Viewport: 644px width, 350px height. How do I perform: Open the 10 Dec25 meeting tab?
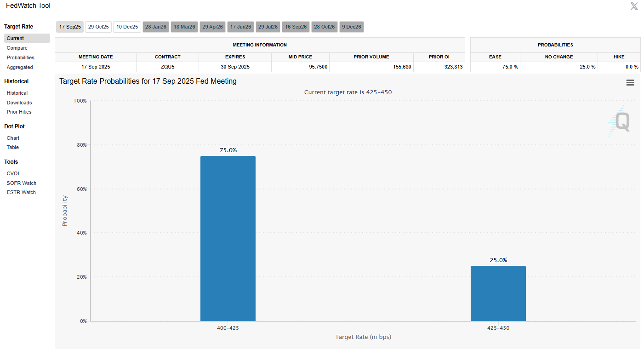127,27
